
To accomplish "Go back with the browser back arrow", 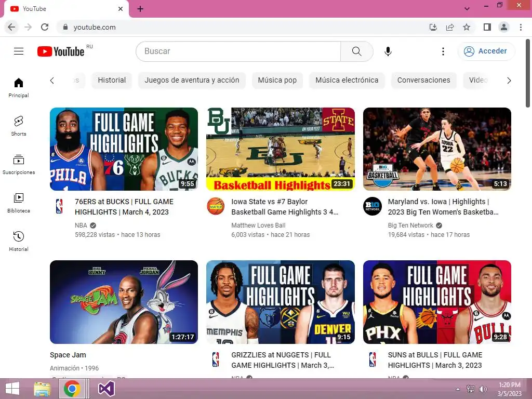I will click(11, 27).
